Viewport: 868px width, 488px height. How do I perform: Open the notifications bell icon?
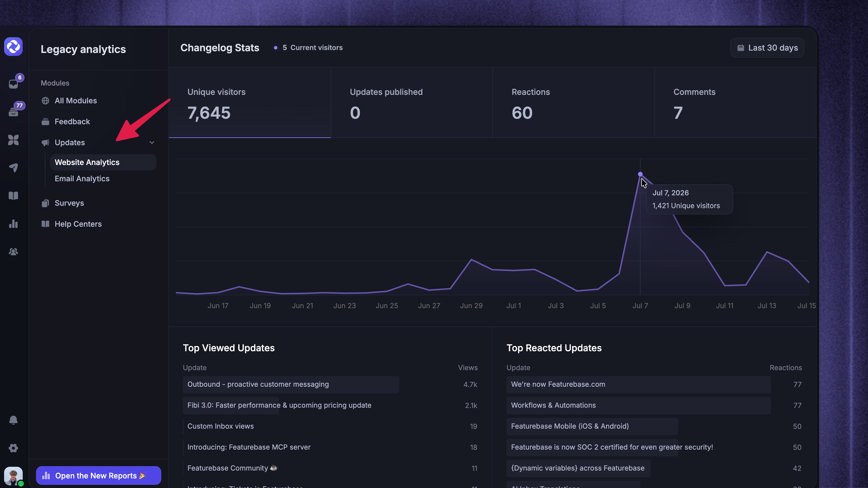point(13,420)
